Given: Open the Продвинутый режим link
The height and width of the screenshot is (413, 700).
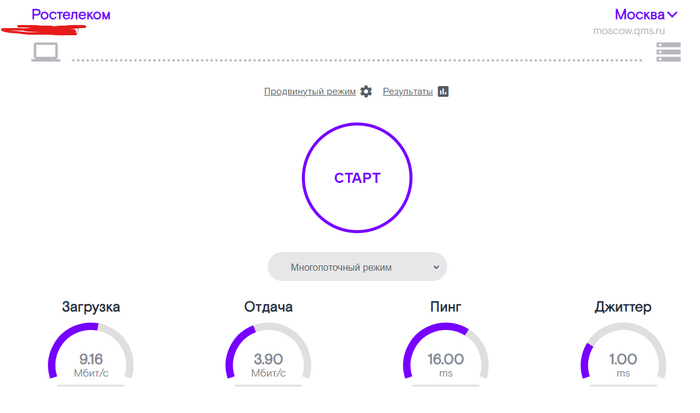Looking at the screenshot, I should [x=310, y=91].
